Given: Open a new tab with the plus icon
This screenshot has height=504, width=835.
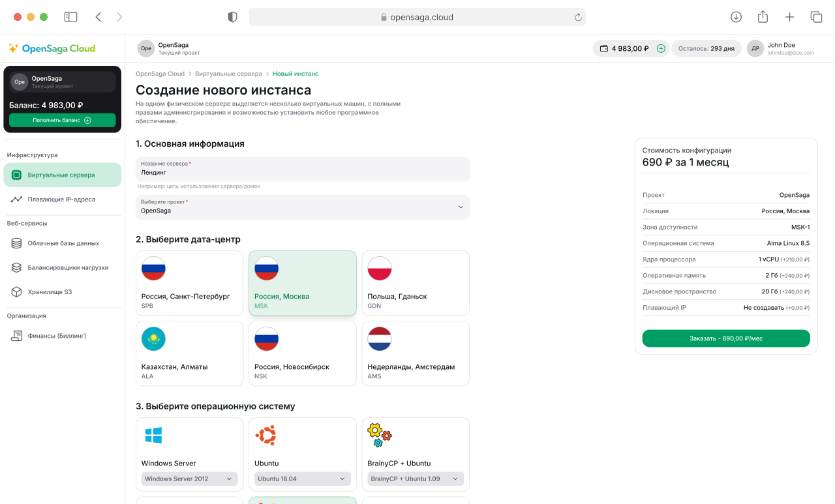Looking at the screenshot, I should [x=789, y=18].
